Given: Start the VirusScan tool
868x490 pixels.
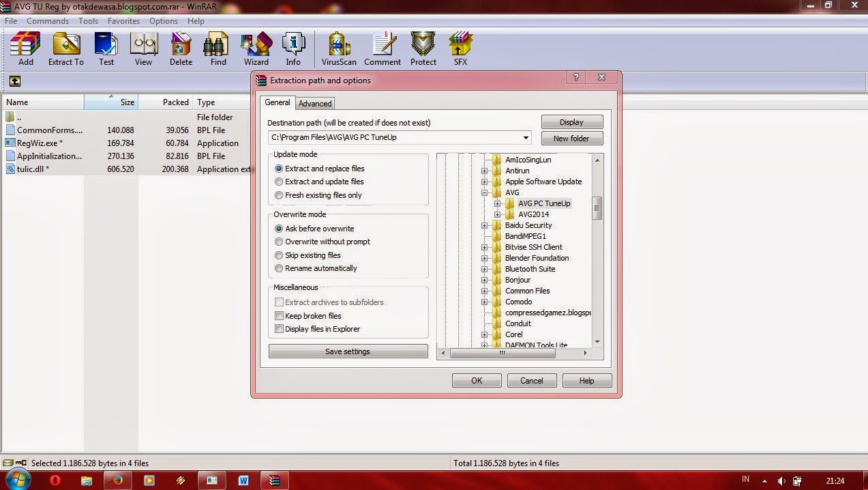Looking at the screenshot, I should [339, 49].
